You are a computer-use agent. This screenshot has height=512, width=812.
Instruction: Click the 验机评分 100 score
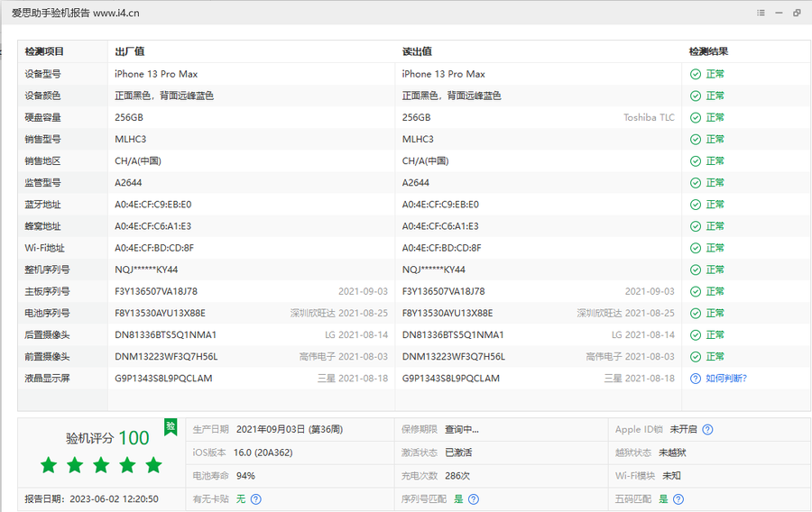tap(107, 438)
